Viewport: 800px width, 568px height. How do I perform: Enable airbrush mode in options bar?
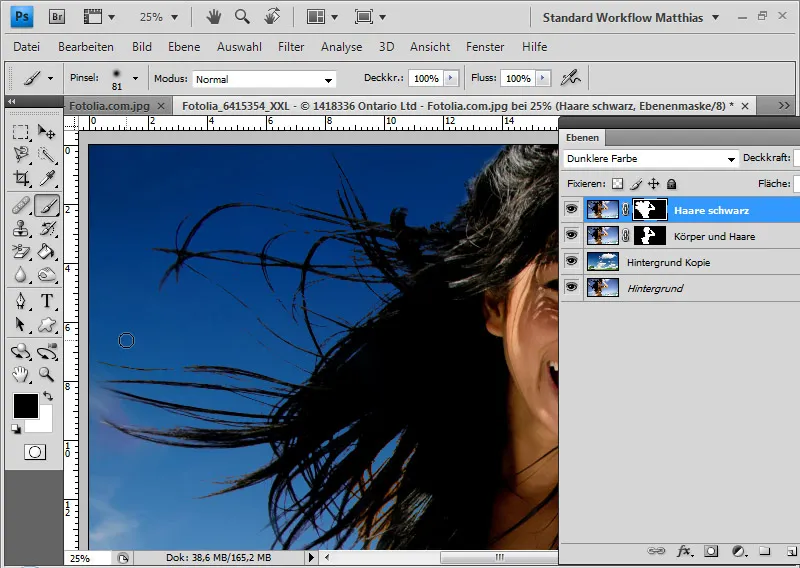[x=570, y=78]
